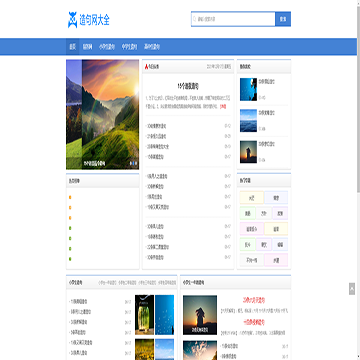360x360 pixels.
Task: Click the partly hidden previous carousel slide
Action: point(74,114)
